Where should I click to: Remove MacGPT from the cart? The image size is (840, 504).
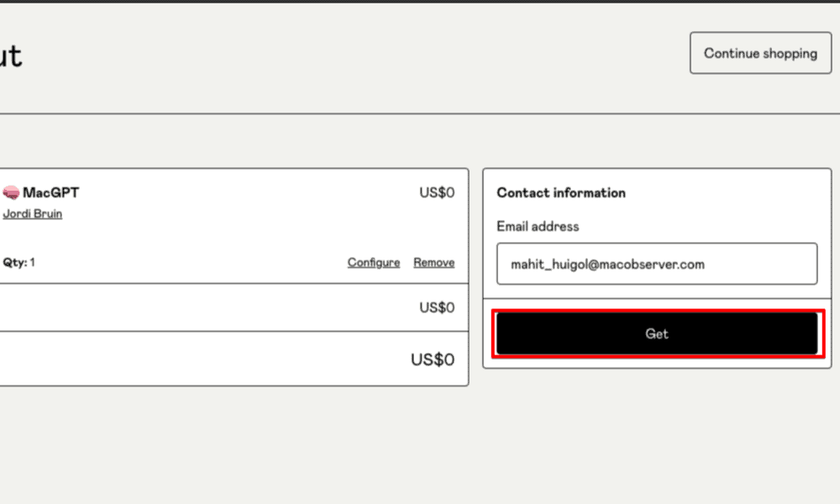coord(433,262)
